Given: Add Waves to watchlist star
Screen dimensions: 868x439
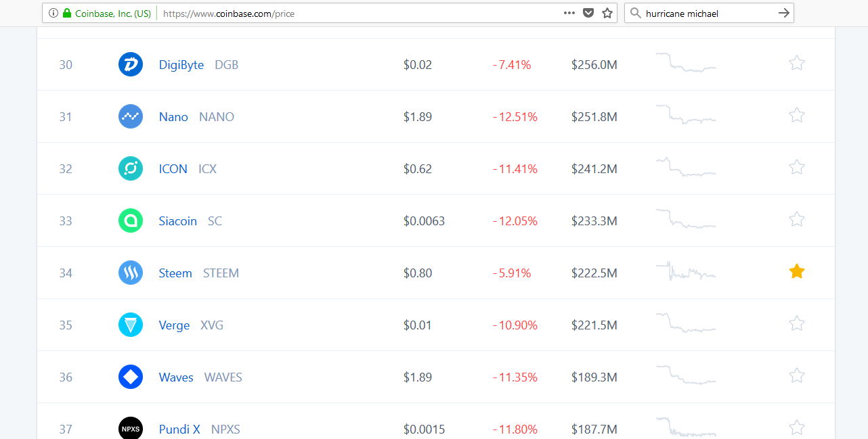Looking at the screenshot, I should click(x=797, y=376).
